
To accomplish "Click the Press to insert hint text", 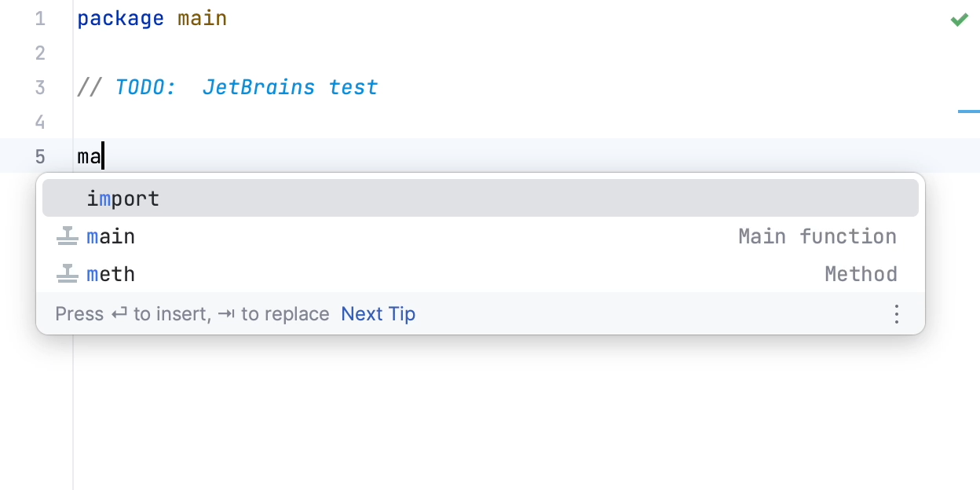I will (192, 314).
